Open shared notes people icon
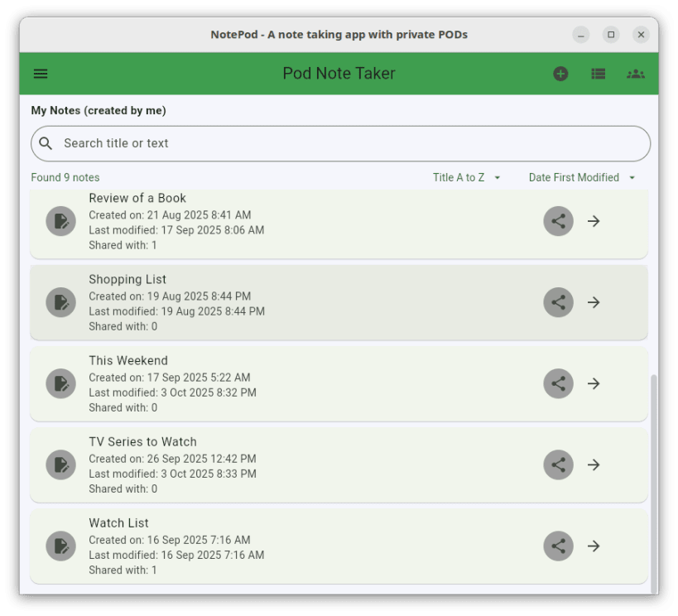Screen dimensions: 678x616 [636, 74]
